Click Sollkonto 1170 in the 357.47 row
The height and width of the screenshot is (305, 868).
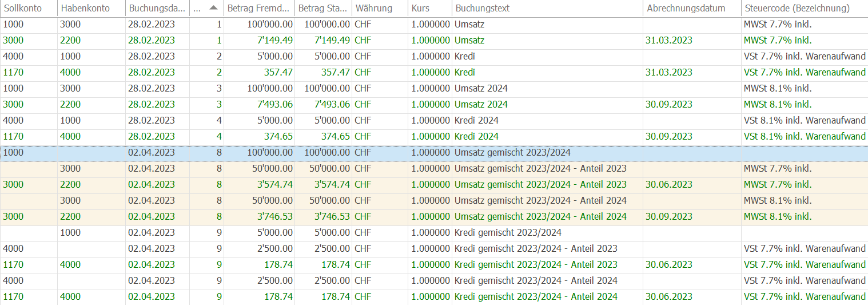click(13, 72)
